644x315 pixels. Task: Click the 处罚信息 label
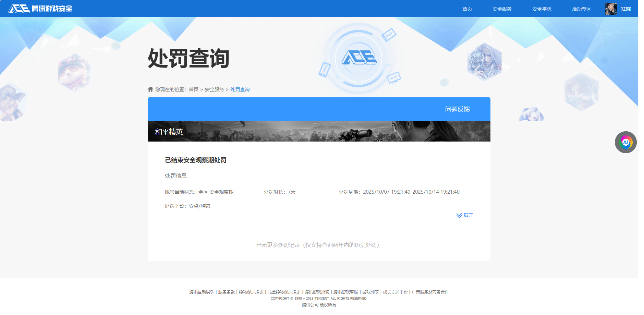(x=176, y=176)
